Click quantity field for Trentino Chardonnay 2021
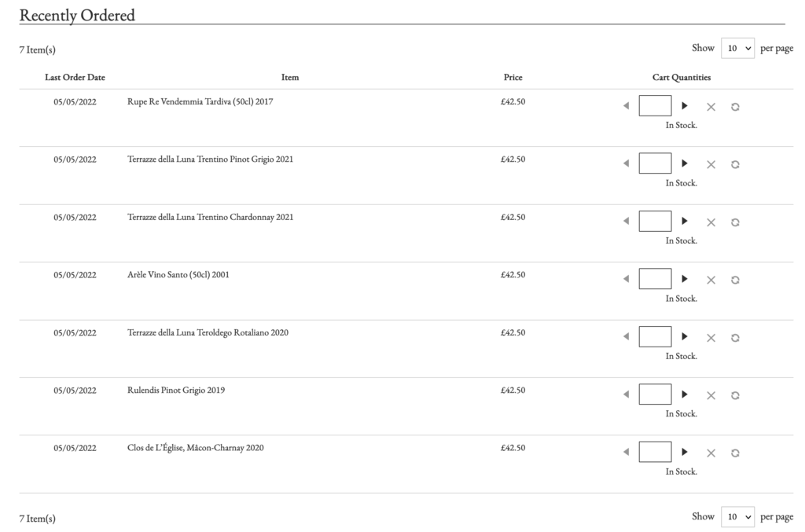 coord(655,221)
